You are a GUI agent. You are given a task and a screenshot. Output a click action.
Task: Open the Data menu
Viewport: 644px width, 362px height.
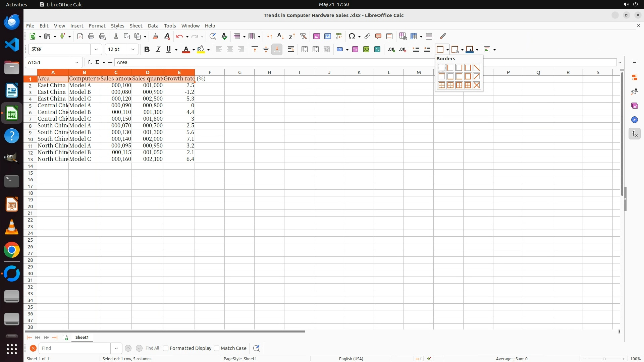(153, 26)
